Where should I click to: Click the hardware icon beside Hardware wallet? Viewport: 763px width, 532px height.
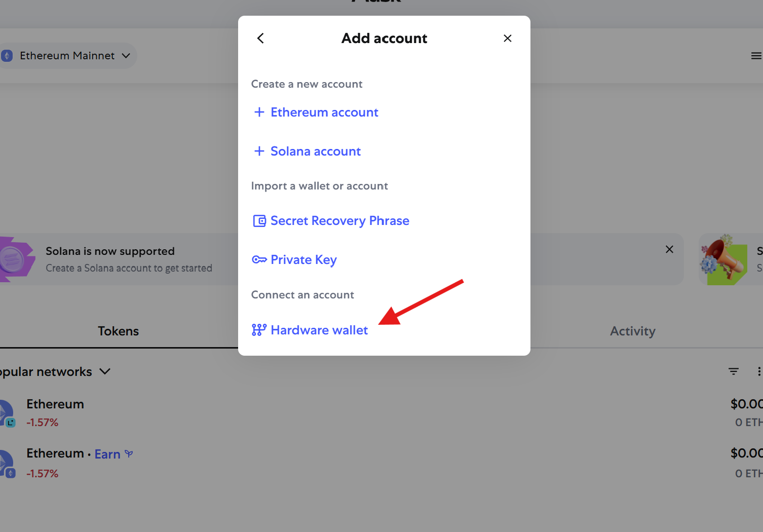pos(259,330)
